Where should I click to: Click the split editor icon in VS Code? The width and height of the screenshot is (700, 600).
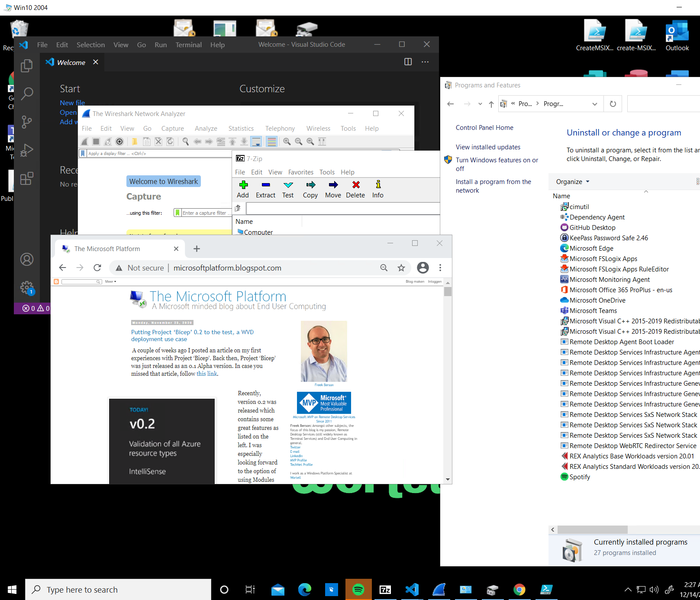408,62
